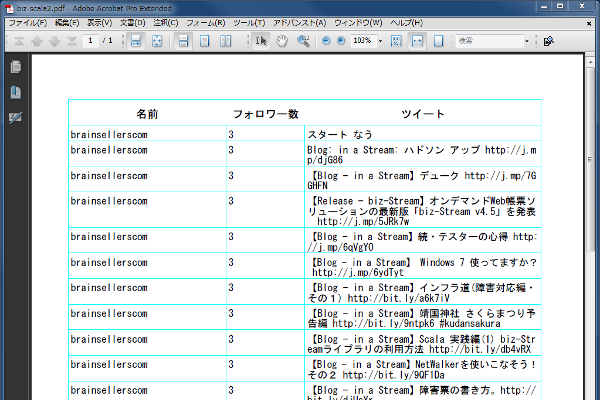Click the actual size page icon
This screenshot has width=600, height=400.
pos(396,41)
